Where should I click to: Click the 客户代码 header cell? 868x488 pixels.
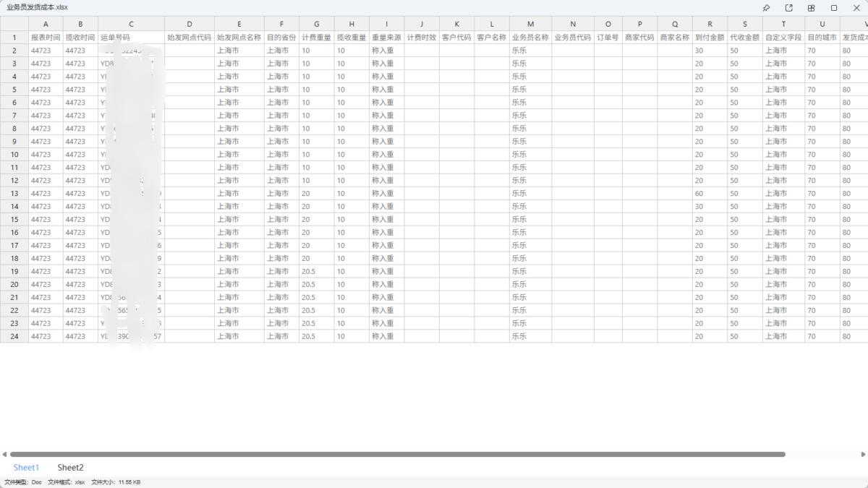pyautogui.click(x=456, y=37)
